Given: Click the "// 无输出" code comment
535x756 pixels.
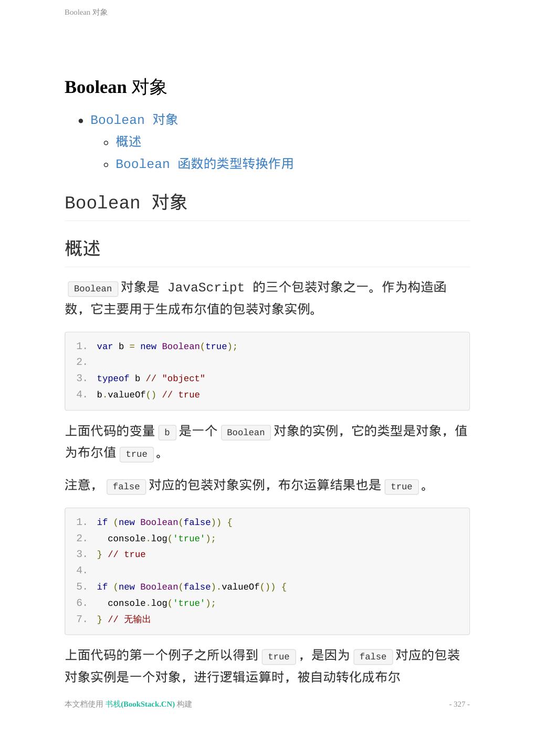Looking at the screenshot, I should pos(129,619).
